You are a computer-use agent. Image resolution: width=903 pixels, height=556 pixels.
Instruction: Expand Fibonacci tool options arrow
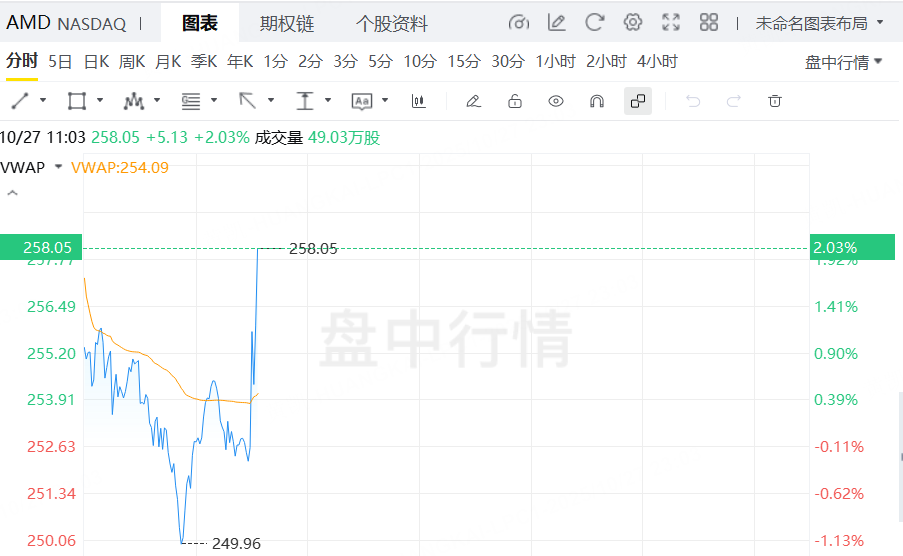tap(214, 100)
